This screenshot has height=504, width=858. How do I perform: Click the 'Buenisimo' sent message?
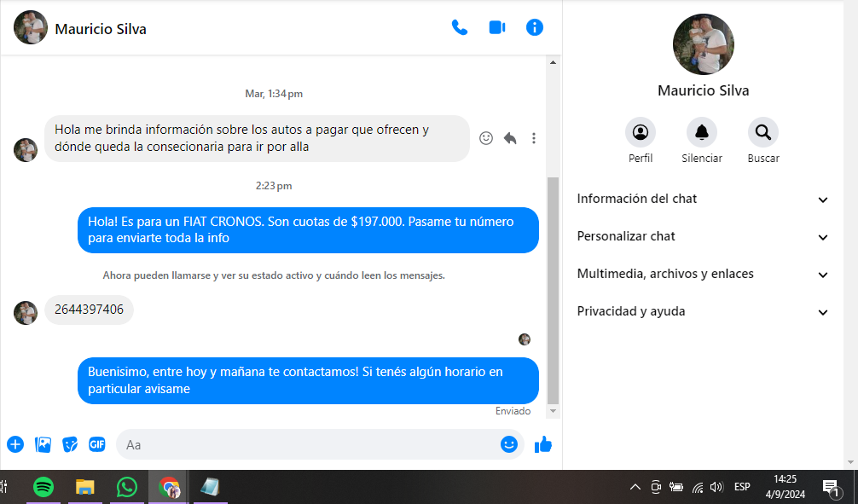click(x=308, y=380)
